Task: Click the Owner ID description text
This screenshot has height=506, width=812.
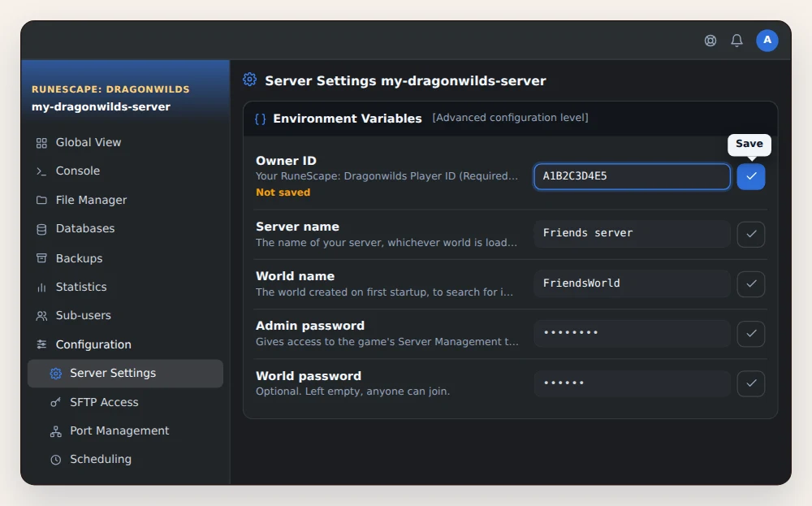Action: coord(387,176)
